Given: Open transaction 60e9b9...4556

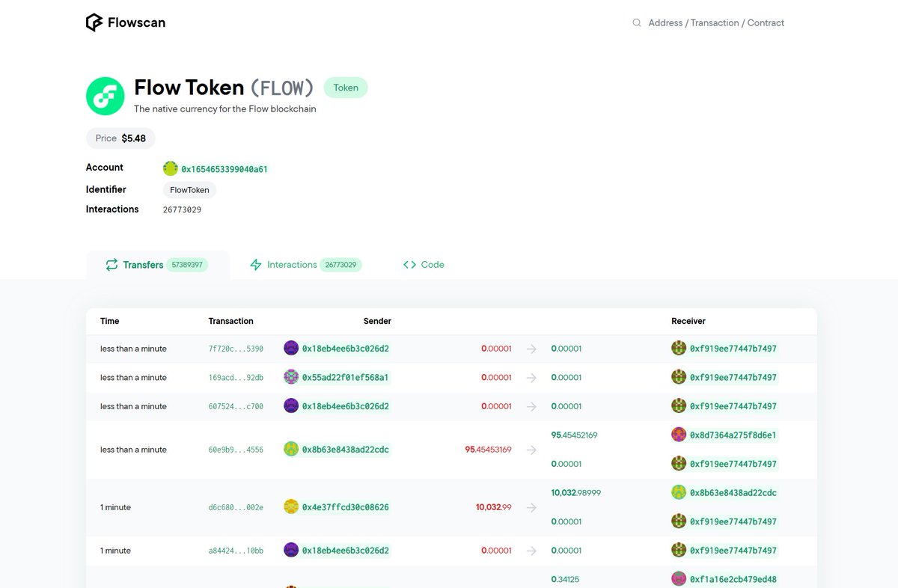Looking at the screenshot, I should (x=236, y=450).
